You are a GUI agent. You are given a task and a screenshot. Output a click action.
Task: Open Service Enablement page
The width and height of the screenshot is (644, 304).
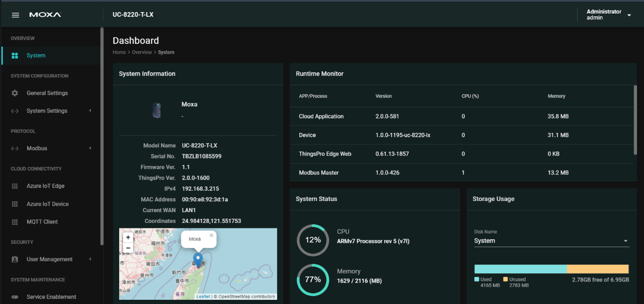point(50,297)
